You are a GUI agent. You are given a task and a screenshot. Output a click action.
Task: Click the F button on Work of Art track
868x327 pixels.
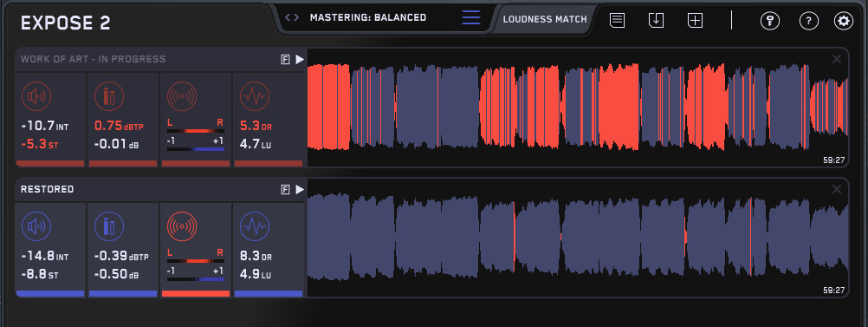coord(286,60)
